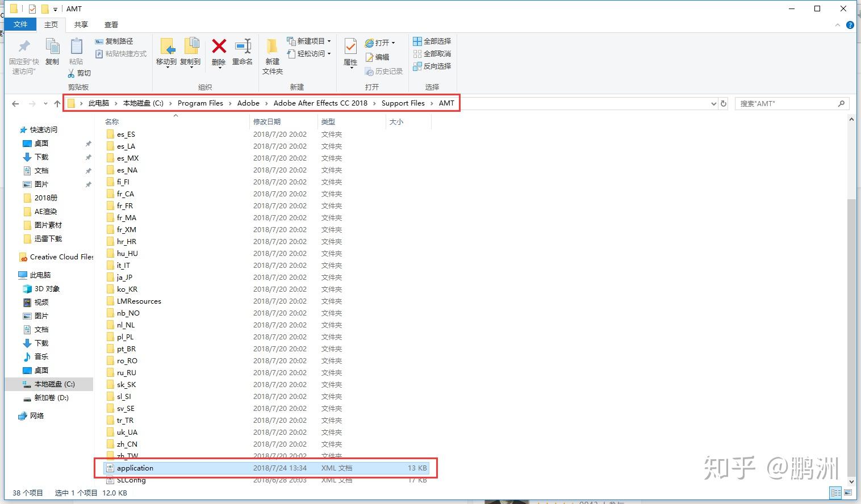Click the 粘贴 paste icon
This screenshot has height=504, width=861.
76,47
